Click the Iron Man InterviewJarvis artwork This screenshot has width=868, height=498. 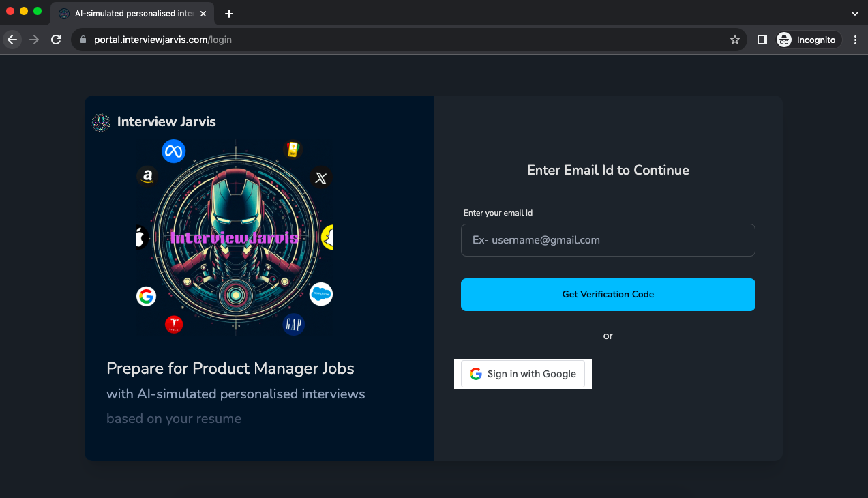(235, 237)
